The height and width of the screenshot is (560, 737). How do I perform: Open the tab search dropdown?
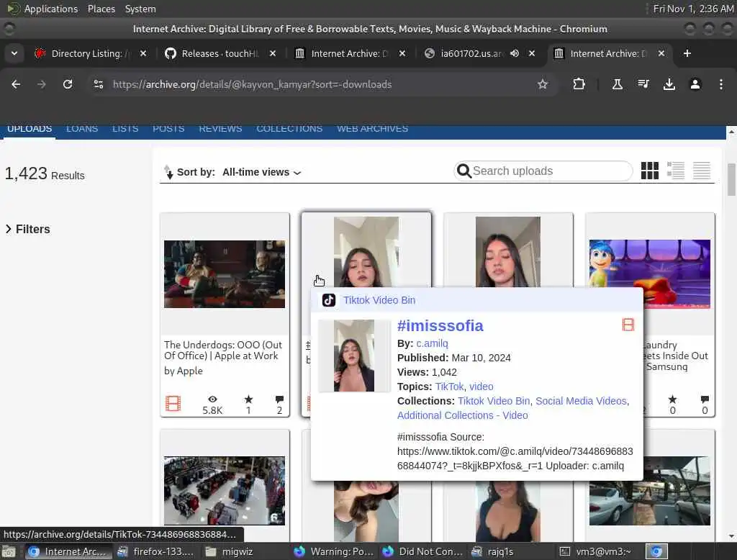[14, 53]
